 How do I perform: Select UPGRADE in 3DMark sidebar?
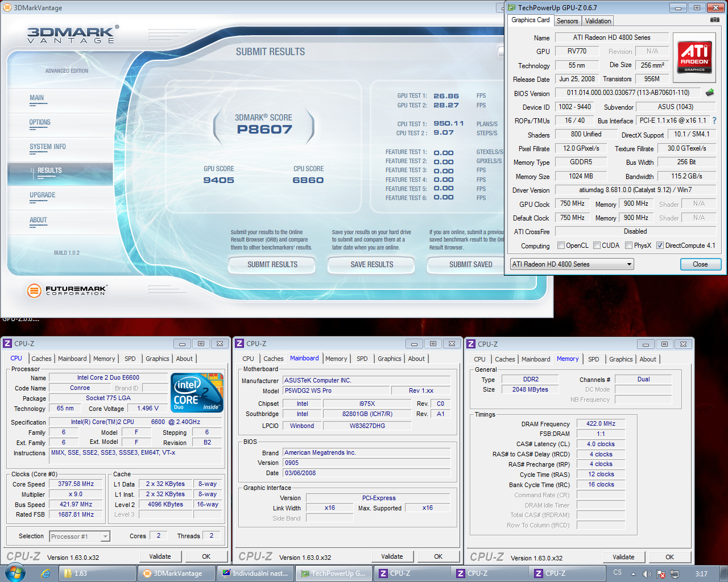coord(43,195)
